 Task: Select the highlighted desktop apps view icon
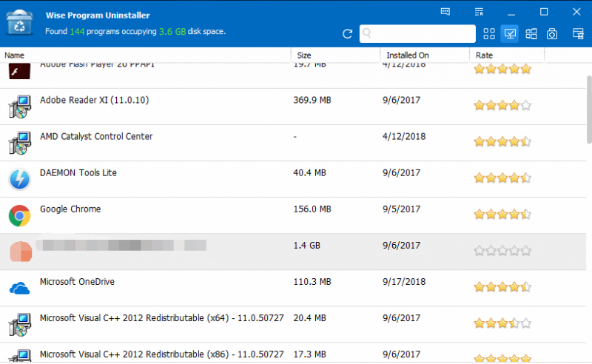click(510, 34)
